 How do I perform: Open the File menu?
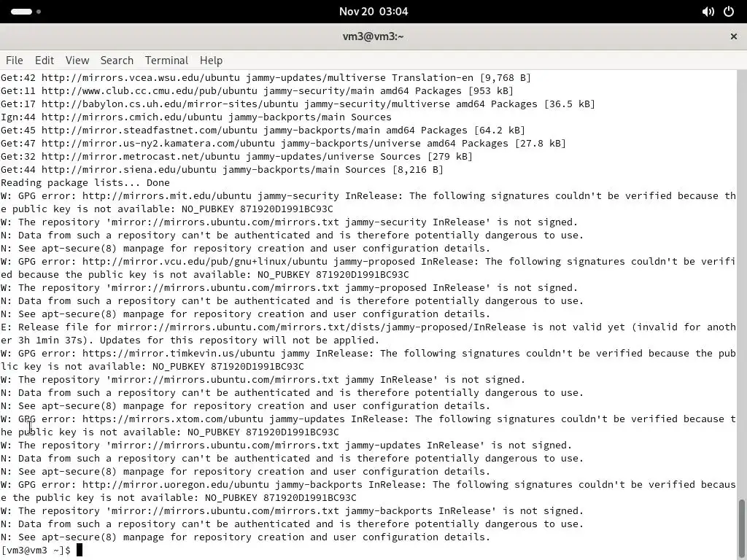pos(15,61)
